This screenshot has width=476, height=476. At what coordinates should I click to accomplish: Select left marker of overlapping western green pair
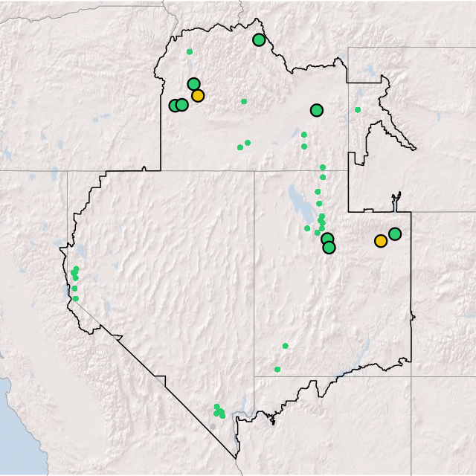[175, 106]
